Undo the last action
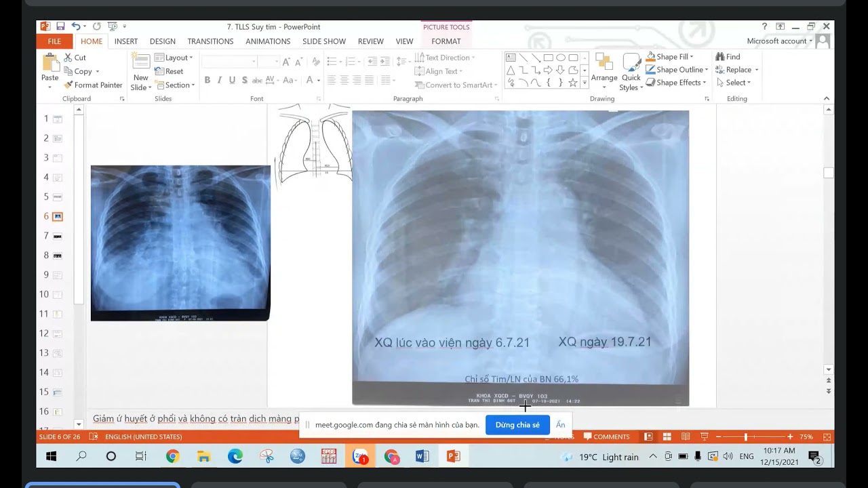868x488 pixels. (x=75, y=26)
